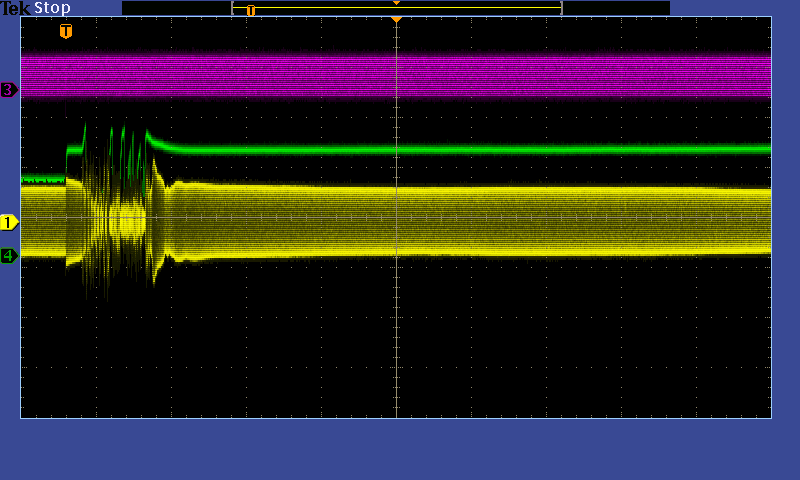The image size is (800, 480).
Task: Click the orange trigger position arrow atop graticule
Action: (x=396, y=20)
